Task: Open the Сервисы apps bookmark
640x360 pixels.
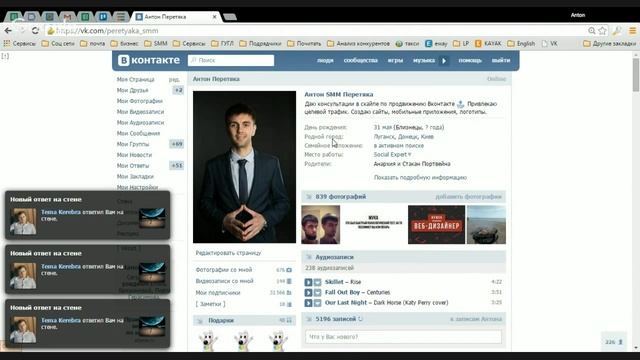Action: (x=20, y=43)
